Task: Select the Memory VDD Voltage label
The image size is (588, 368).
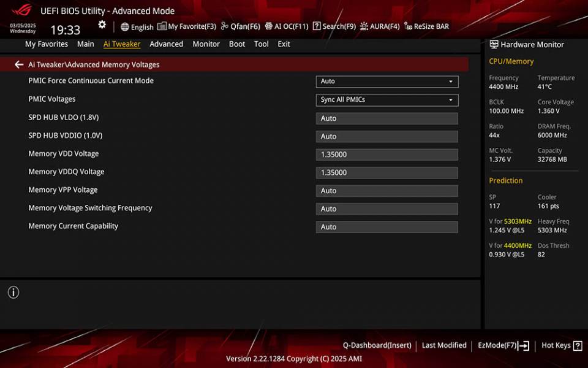Action: (x=64, y=153)
